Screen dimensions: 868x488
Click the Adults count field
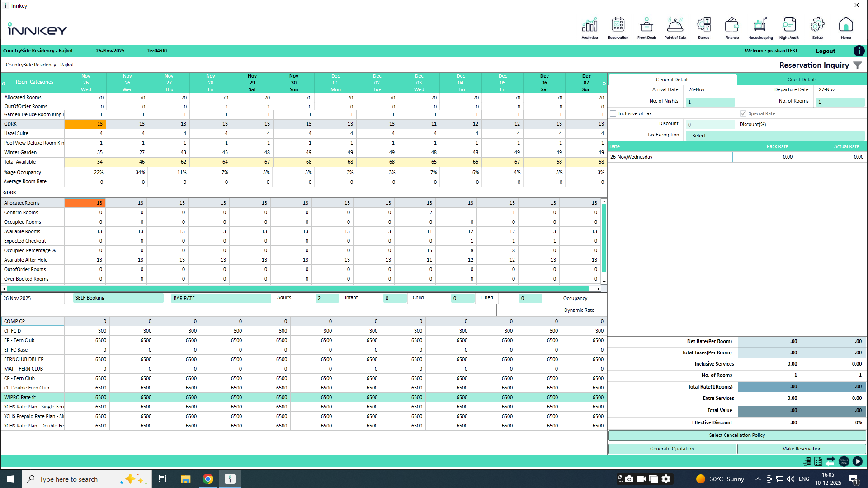[x=327, y=298]
